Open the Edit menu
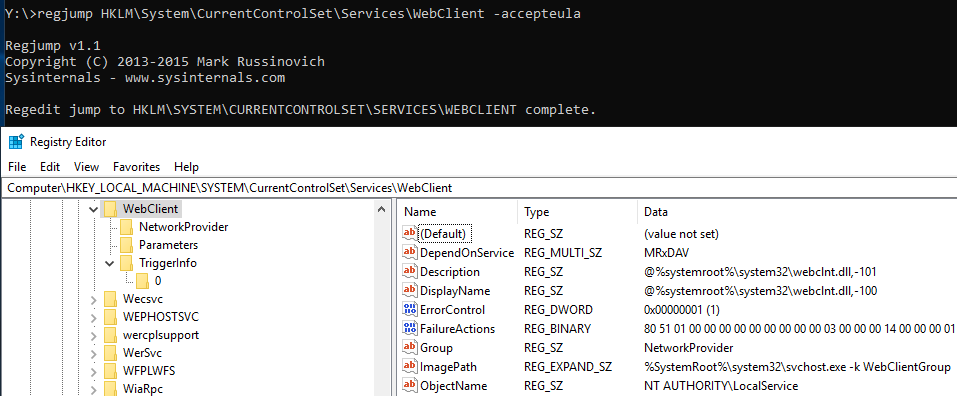Screen dimensions: 957x396 pyautogui.click(x=50, y=167)
